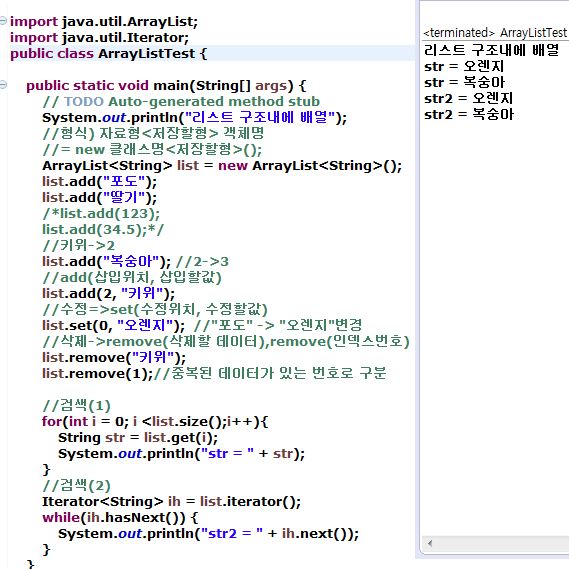The height and width of the screenshot is (569, 569).
Task: Click the import java.util.Iterator line
Action: (x=99, y=38)
